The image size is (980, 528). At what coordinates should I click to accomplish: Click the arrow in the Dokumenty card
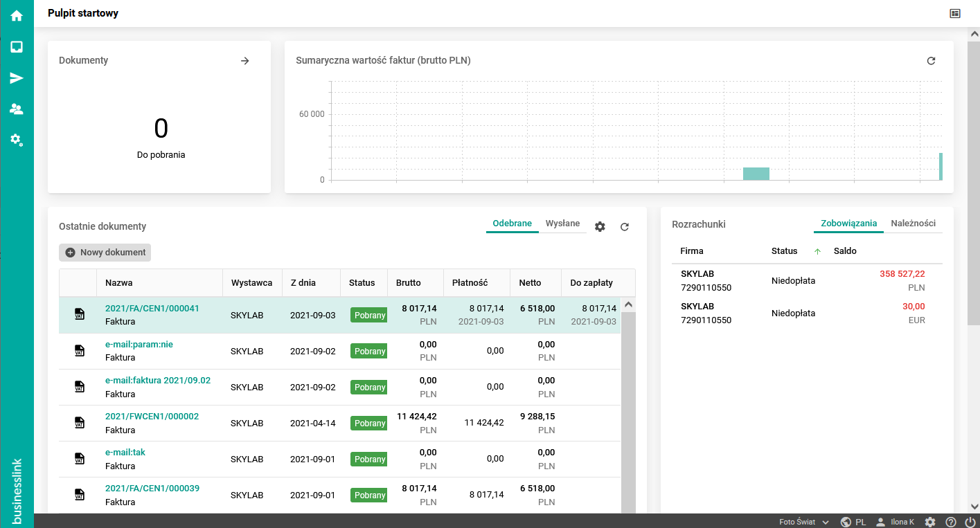244,61
